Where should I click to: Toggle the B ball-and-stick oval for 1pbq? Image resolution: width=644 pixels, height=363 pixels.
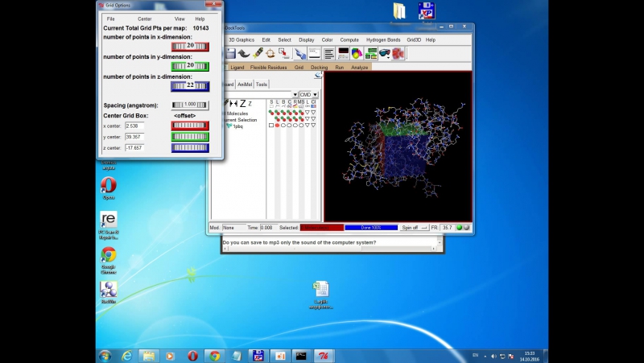coord(283,126)
